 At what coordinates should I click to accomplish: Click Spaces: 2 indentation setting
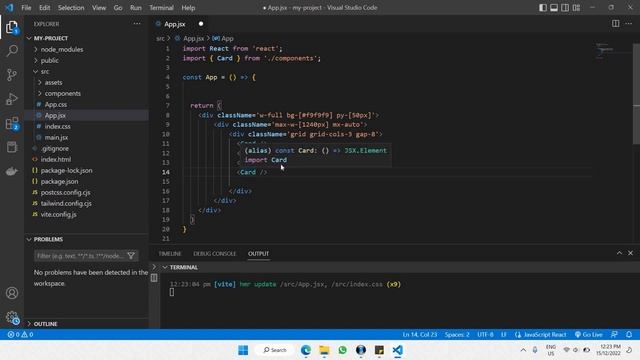(457, 334)
